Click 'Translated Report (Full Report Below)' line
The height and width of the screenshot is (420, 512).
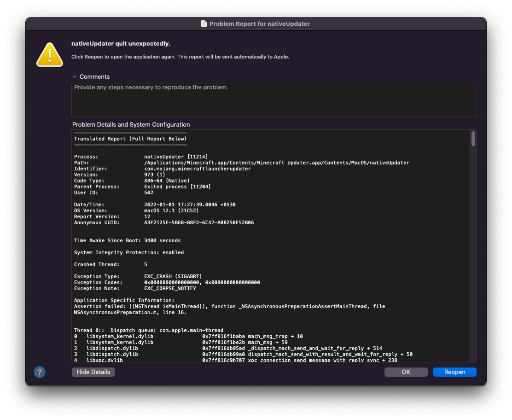click(x=130, y=139)
